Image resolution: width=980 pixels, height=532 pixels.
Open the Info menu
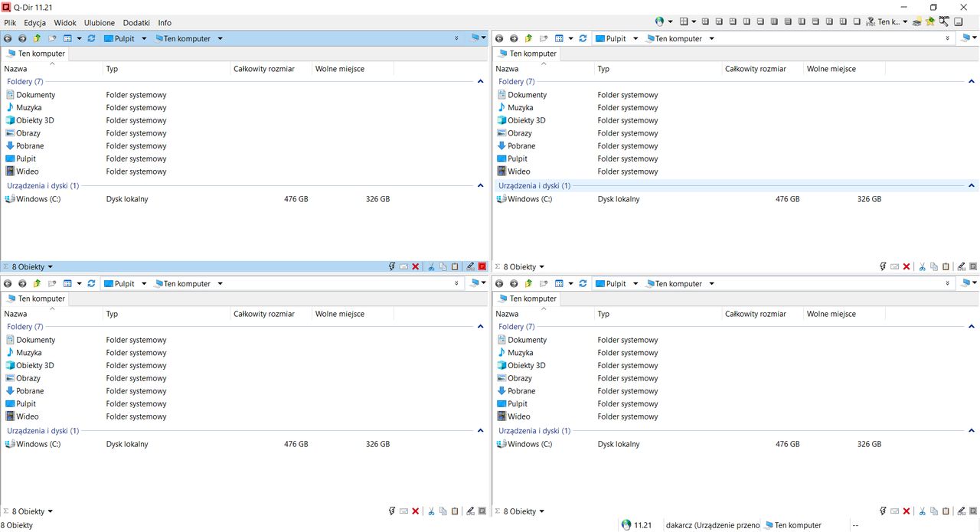[x=165, y=23]
